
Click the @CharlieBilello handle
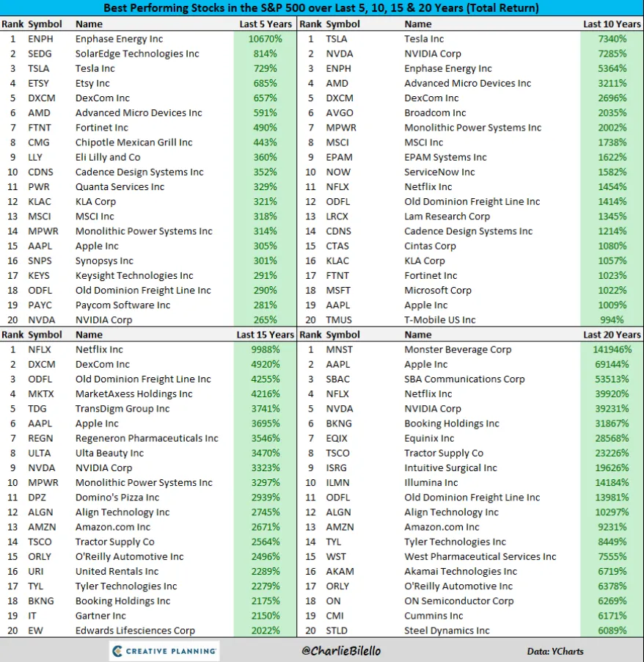[x=341, y=650]
